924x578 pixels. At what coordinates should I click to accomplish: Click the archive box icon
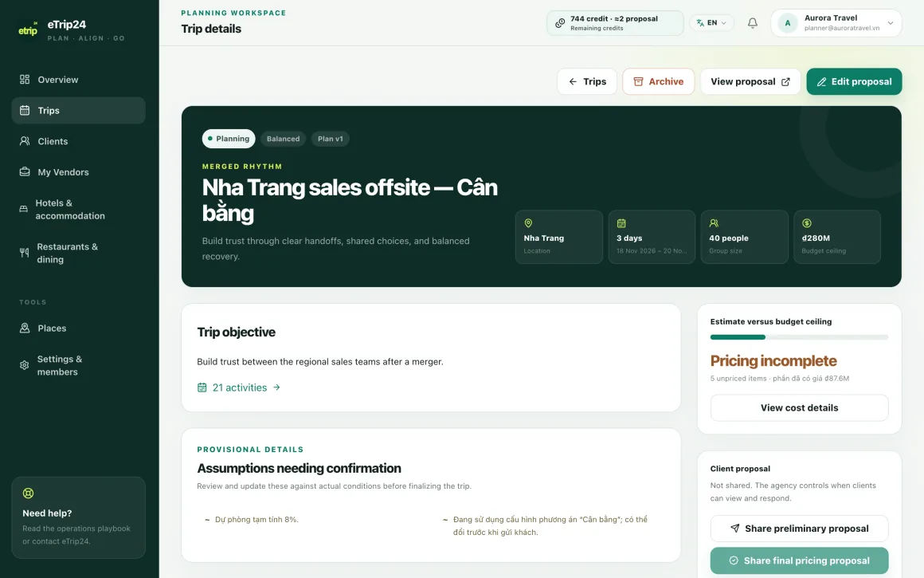[x=638, y=81]
